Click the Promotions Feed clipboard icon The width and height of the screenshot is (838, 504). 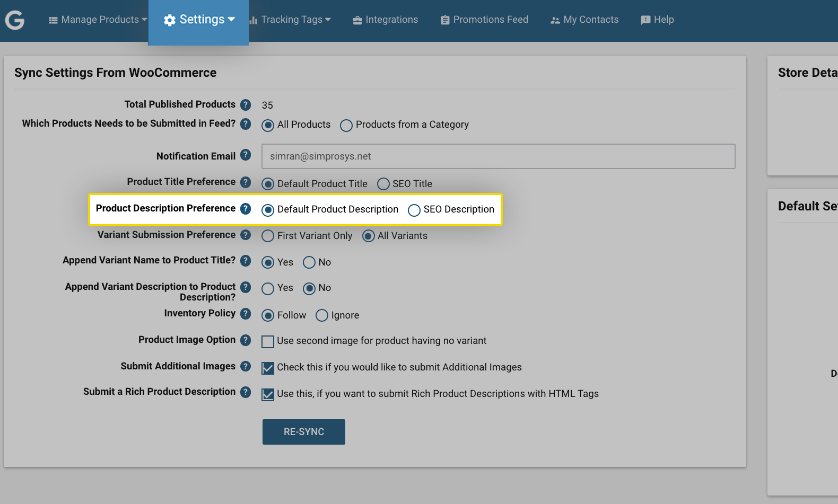445,20
